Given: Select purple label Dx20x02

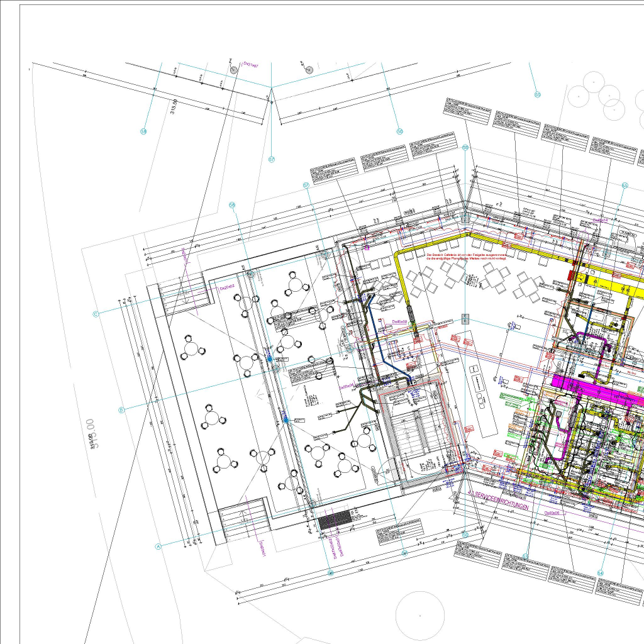Looking at the screenshot, I should [x=226, y=287].
